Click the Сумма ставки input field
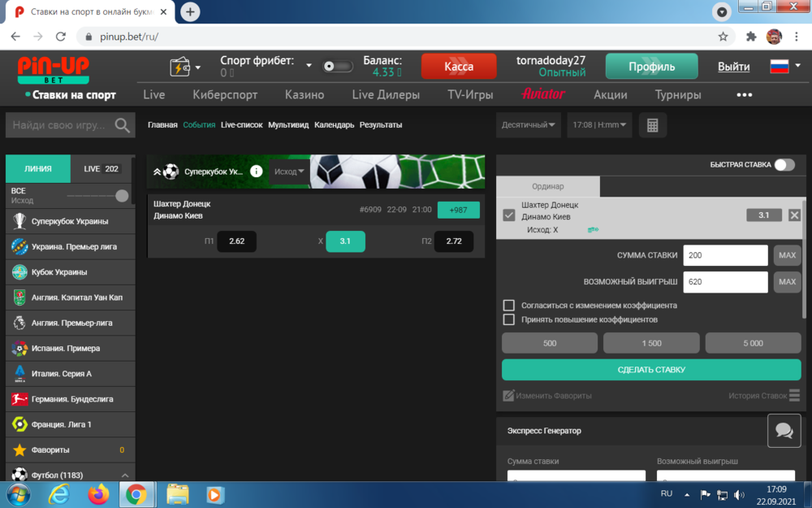 pyautogui.click(x=725, y=255)
